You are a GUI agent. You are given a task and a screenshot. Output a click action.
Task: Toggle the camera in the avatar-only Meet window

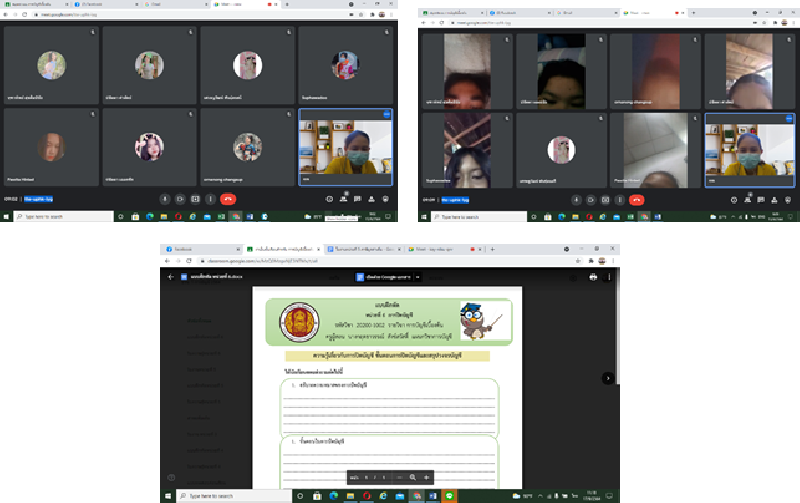pyautogui.click(x=180, y=199)
